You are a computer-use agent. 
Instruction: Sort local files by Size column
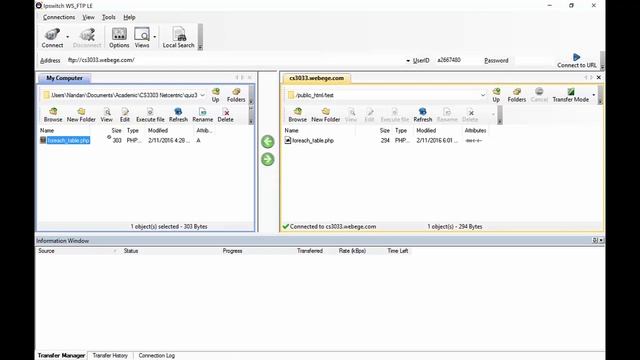pos(117,131)
